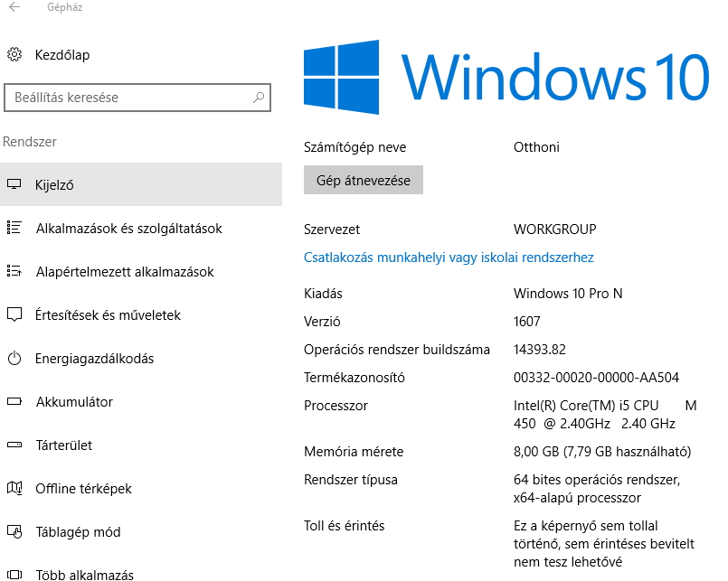This screenshot has height=581, width=728.
Task: Click the memory value 8,00 GB
Action: point(602,452)
